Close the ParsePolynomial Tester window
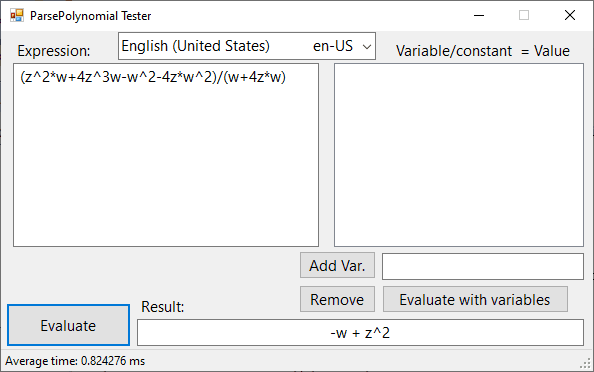Image resolution: width=594 pixels, height=372 pixels. point(570,16)
